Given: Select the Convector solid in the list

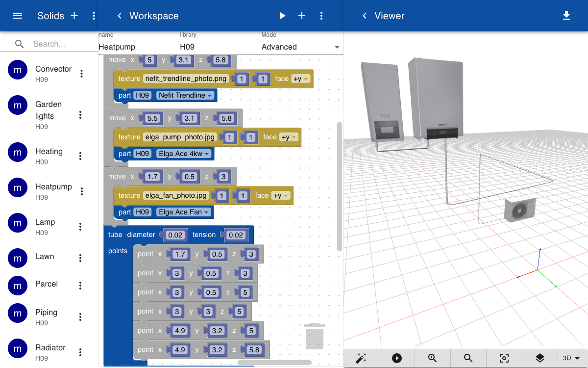Looking at the screenshot, I should (x=49, y=74).
